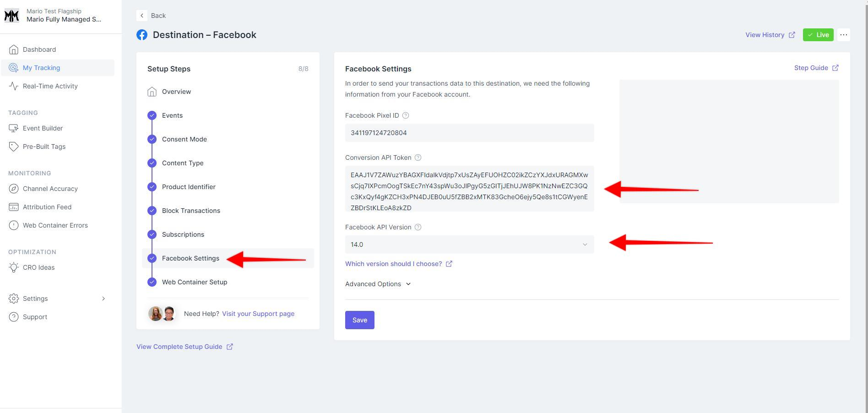The height and width of the screenshot is (413, 868).
Task: Expand the Advanced Options section
Action: tap(377, 284)
